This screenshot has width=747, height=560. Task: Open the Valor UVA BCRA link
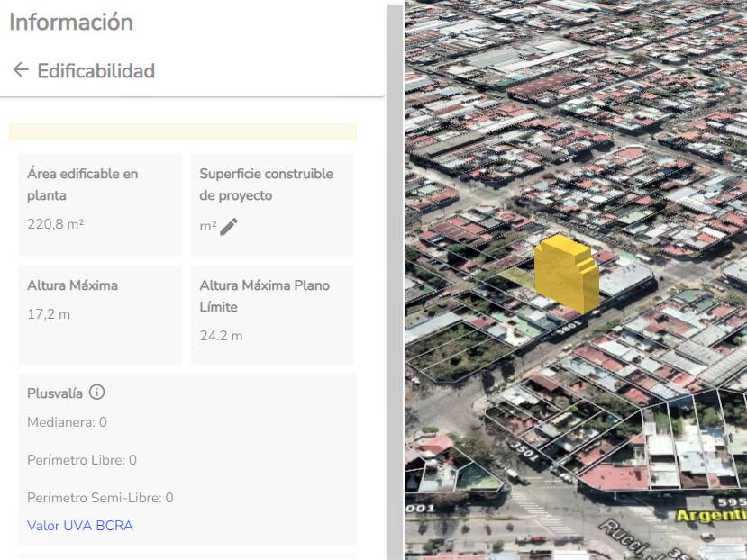(82, 525)
